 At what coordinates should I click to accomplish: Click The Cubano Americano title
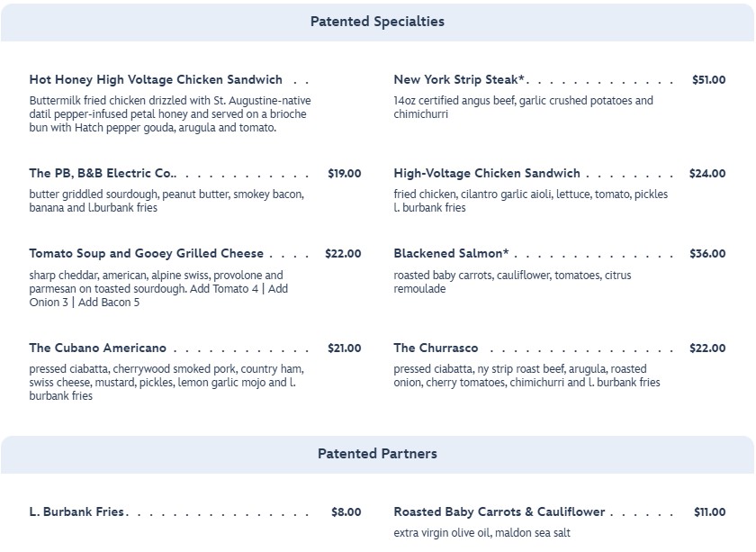tap(97, 348)
